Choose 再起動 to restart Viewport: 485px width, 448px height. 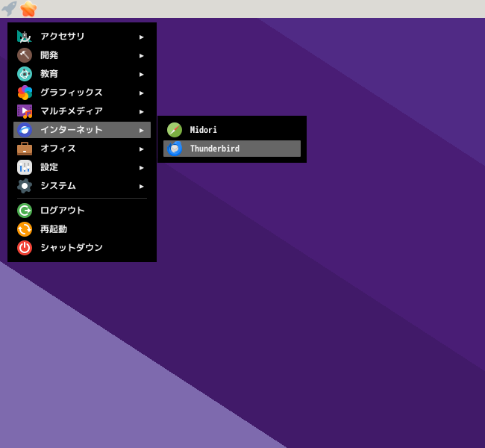(82, 229)
